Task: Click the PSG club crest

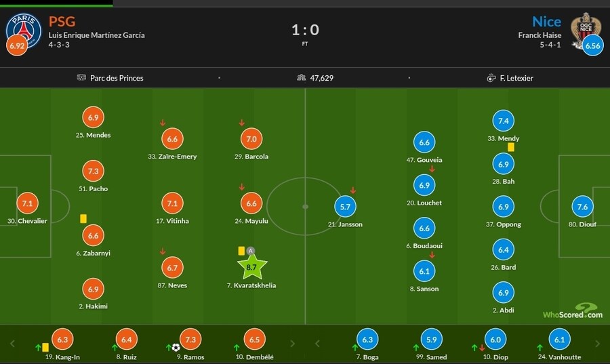Action: [24, 30]
